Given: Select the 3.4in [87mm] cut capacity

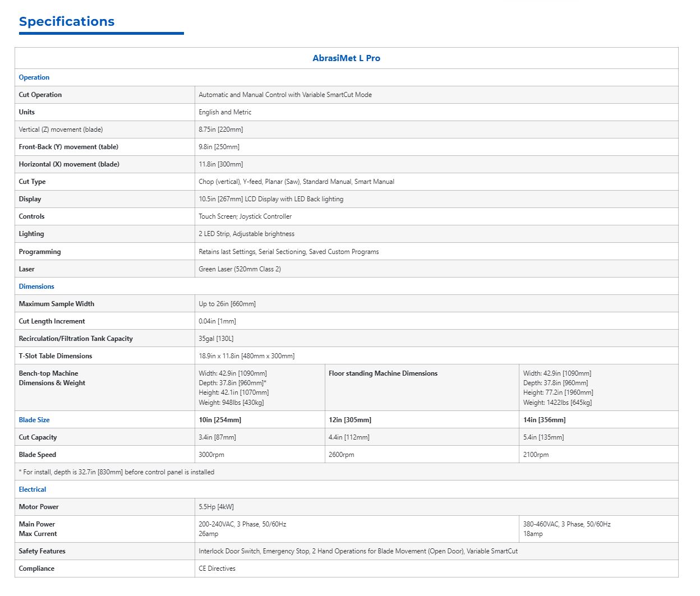Looking at the screenshot, I should click(x=217, y=437).
